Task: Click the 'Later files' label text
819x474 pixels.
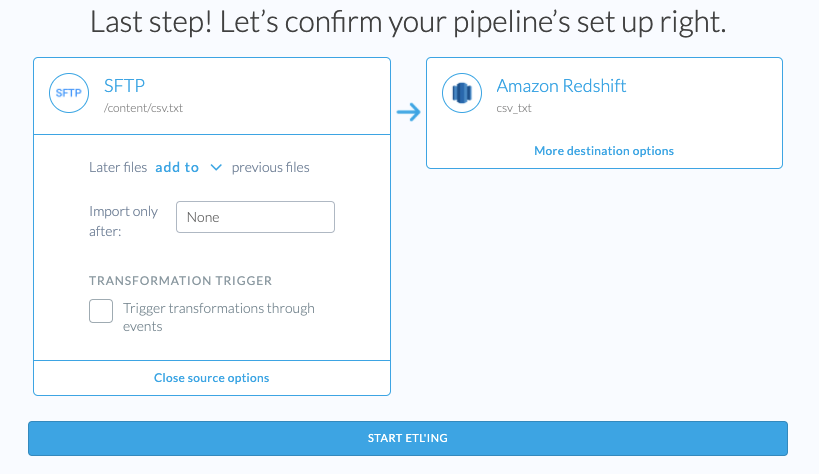Action: coord(118,168)
